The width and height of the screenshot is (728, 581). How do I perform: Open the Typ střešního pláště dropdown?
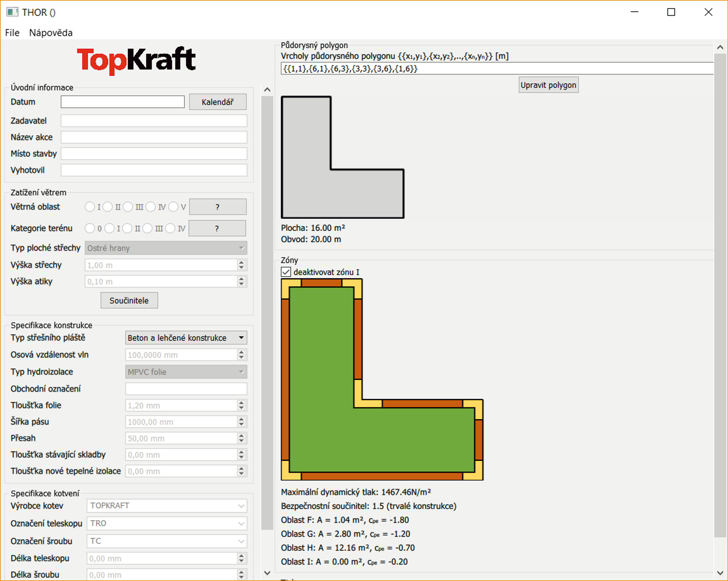(x=186, y=338)
